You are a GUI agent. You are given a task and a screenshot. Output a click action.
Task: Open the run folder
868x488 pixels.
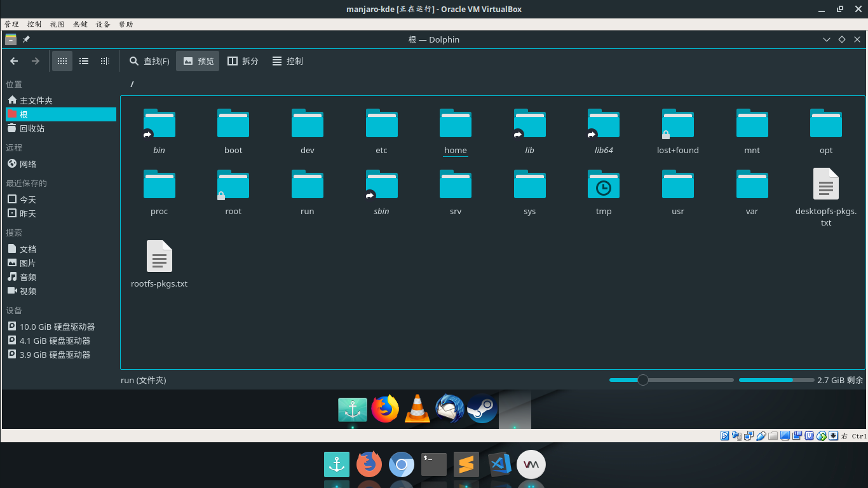tap(308, 193)
